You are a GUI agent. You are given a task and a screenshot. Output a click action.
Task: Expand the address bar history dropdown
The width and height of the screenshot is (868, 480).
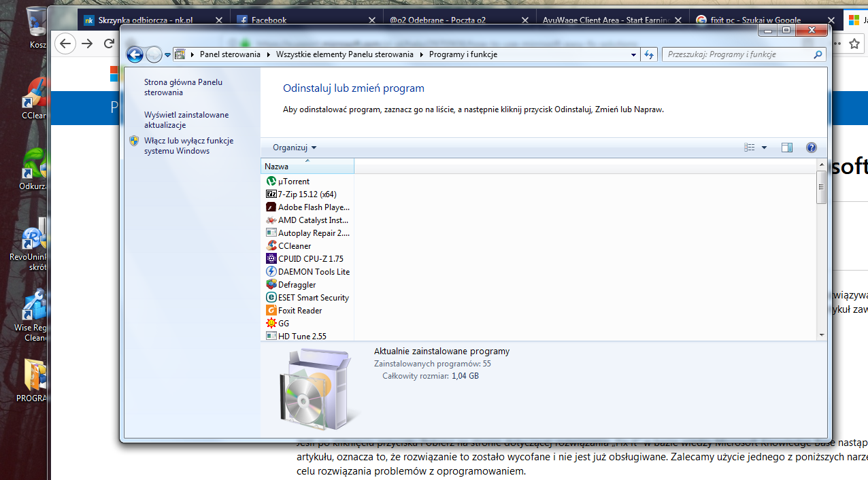633,54
